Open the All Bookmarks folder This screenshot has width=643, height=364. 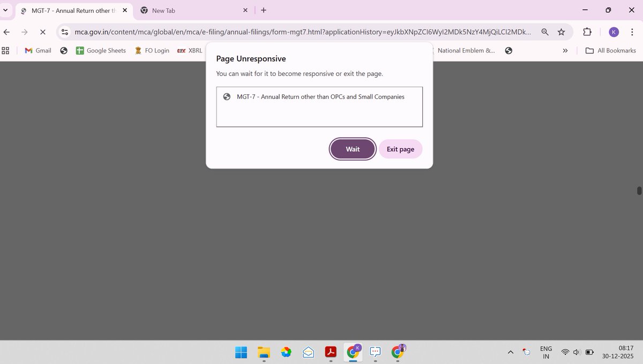coord(610,50)
